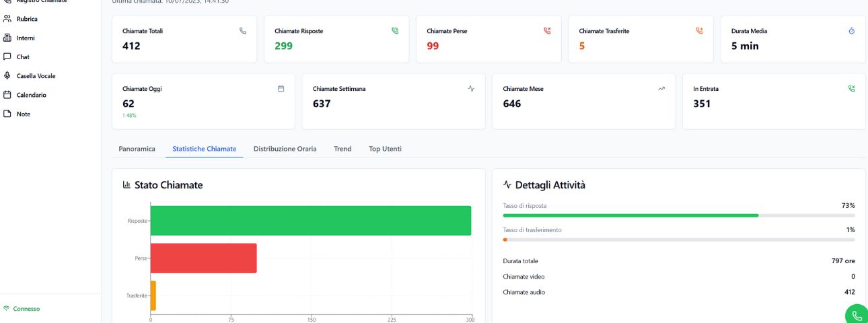Click the red 99 missed calls value
The image size is (868, 323).
click(433, 46)
